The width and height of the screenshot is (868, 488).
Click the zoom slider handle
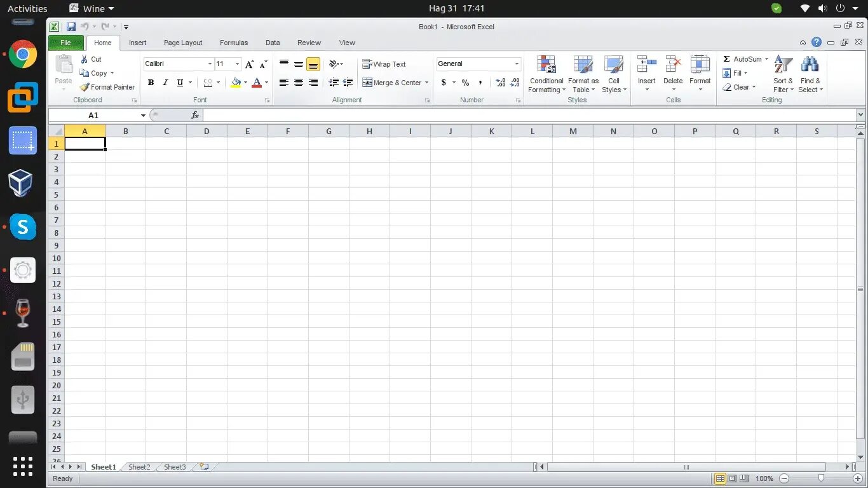(x=821, y=478)
